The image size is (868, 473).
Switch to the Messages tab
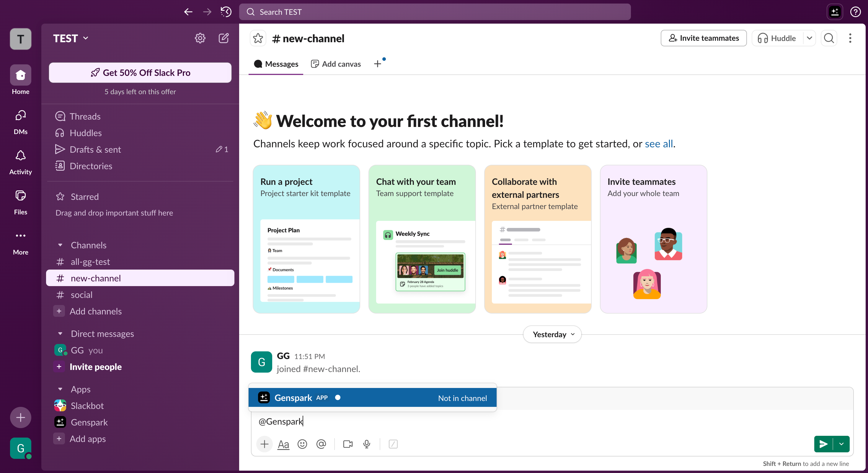click(276, 64)
